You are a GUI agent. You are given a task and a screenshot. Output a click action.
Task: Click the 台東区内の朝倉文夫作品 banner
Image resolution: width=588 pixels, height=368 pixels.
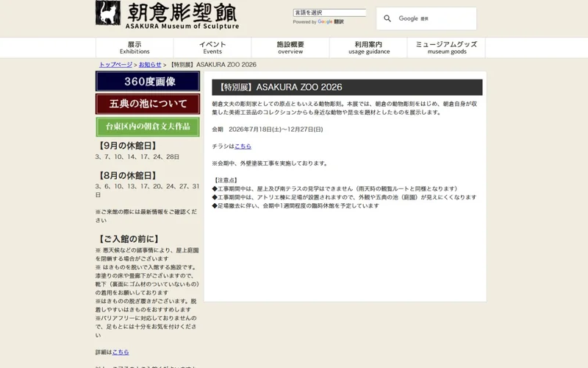pos(148,127)
